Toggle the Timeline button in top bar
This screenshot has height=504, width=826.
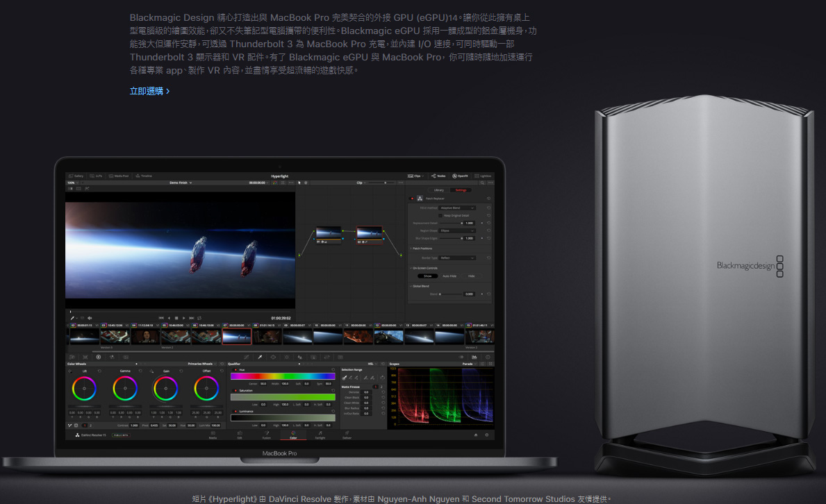(x=144, y=176)
